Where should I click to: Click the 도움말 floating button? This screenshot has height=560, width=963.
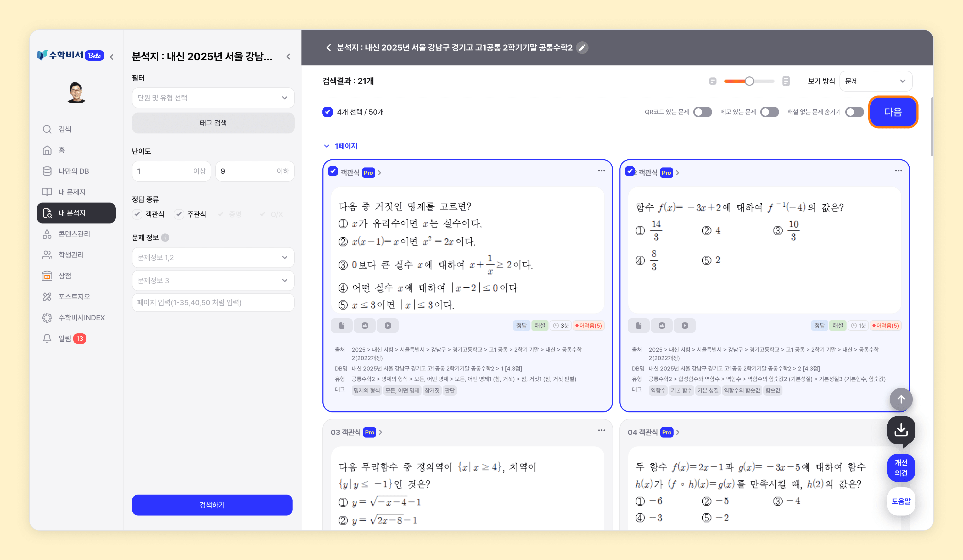[901, 501]
